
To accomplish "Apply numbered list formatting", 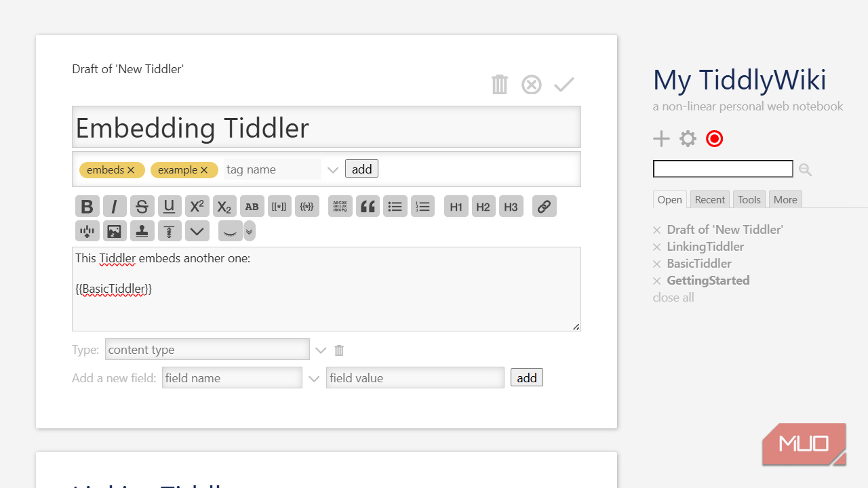I will 422,207.
